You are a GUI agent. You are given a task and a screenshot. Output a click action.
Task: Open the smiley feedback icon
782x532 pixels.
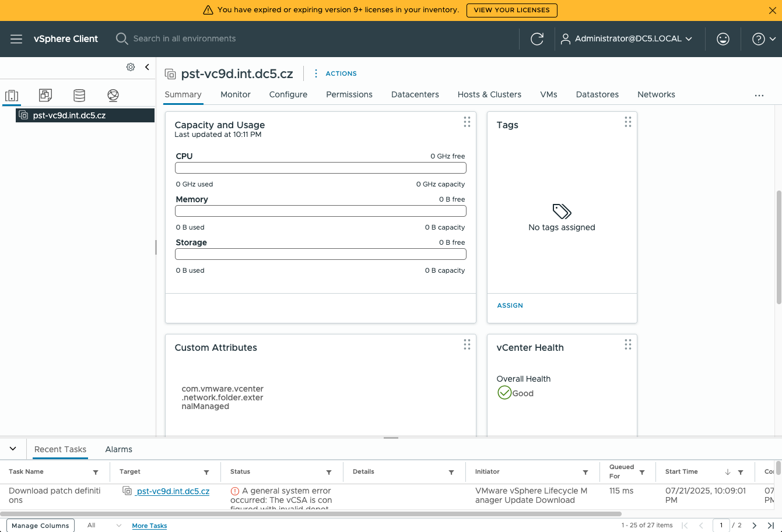pos(723,39)
